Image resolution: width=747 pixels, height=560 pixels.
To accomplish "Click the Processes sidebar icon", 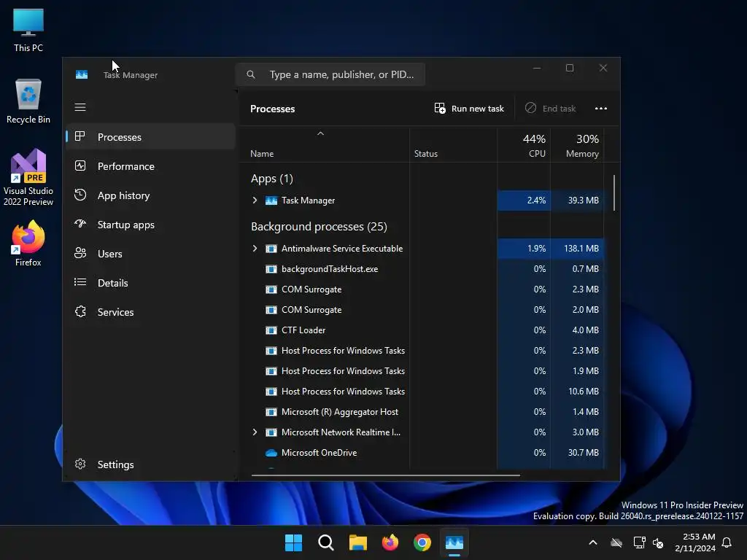I will [80, 136].
